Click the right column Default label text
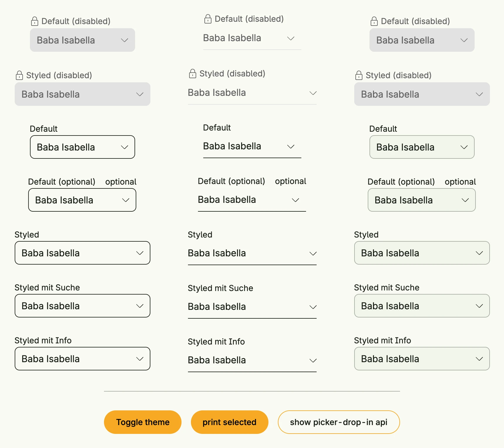 pos(383,129)
